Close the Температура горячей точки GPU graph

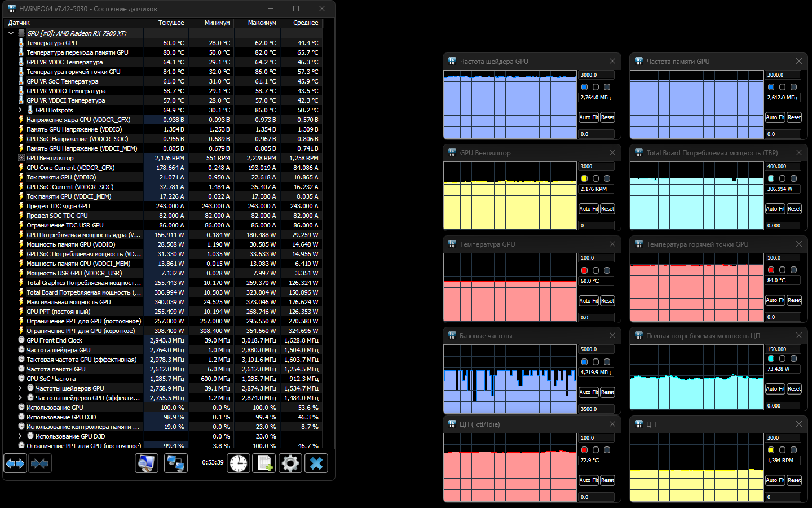click(x=799, y=244)
